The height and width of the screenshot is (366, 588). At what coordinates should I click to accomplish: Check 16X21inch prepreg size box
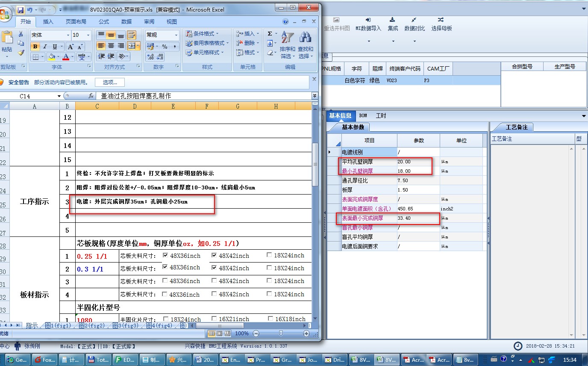214,319
